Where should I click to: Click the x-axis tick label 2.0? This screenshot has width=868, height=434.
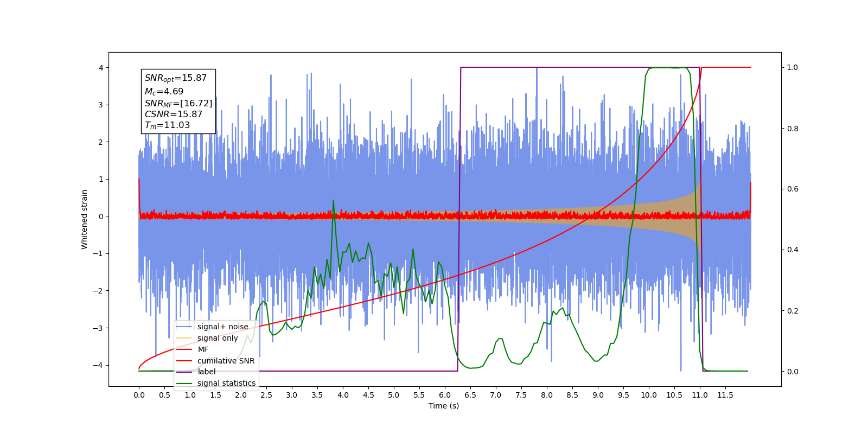point(241,395)
